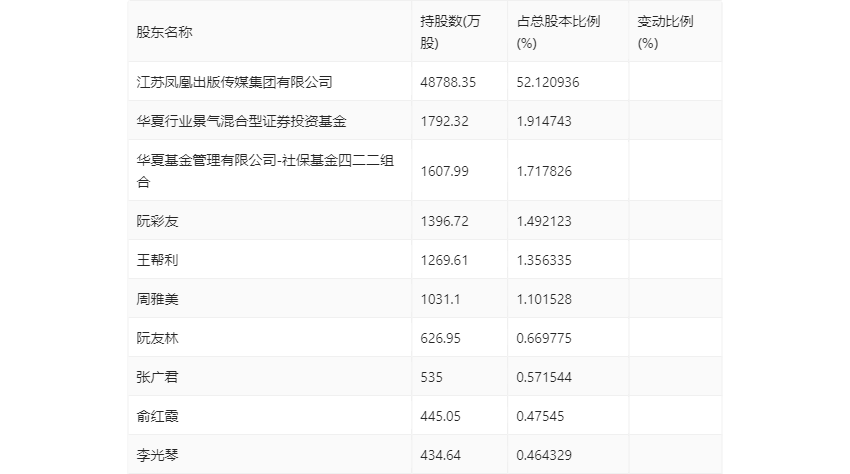
Task: Click the holding value 1031.1
Action: click(440, 299)
